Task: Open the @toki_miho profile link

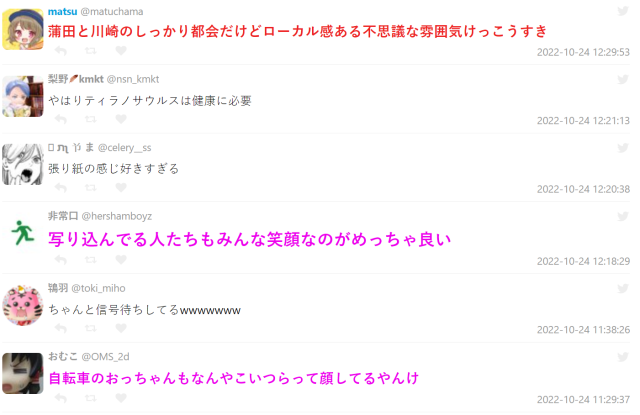Action: coord(98,289)
